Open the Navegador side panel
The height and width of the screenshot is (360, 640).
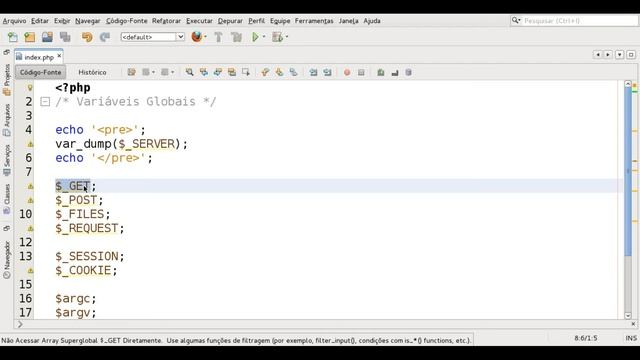(x=7, y=260)
